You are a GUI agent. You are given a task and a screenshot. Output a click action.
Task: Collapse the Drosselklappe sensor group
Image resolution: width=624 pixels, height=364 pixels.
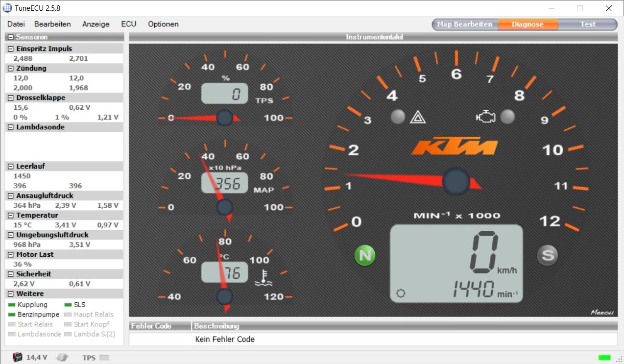point(11,98)
